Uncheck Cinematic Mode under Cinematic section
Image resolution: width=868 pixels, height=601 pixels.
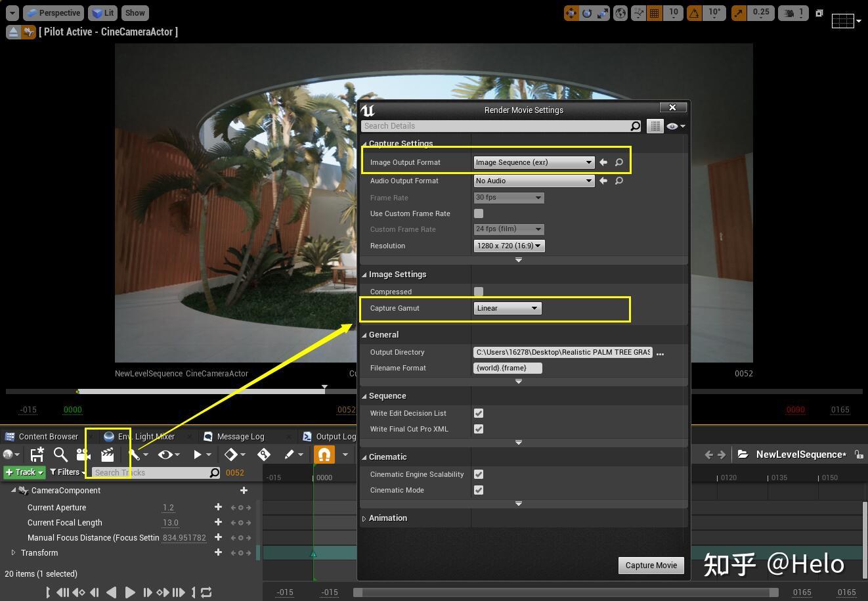coord(478,490)
